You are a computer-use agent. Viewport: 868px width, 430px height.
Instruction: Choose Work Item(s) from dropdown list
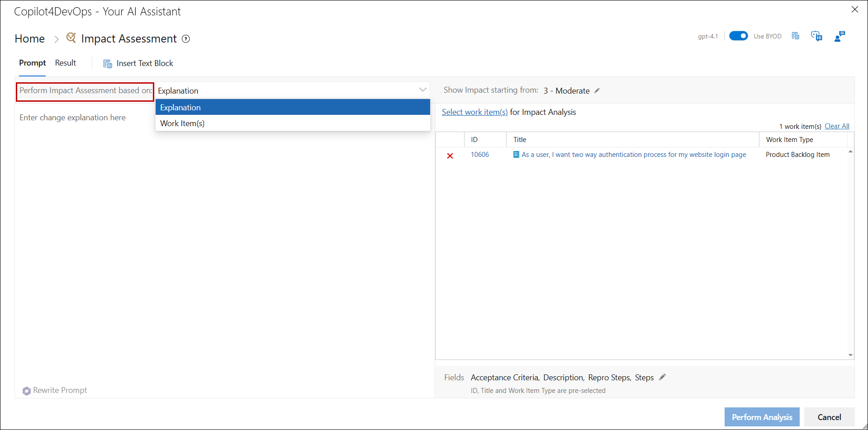pyautogui.click(x=292, y=123)
